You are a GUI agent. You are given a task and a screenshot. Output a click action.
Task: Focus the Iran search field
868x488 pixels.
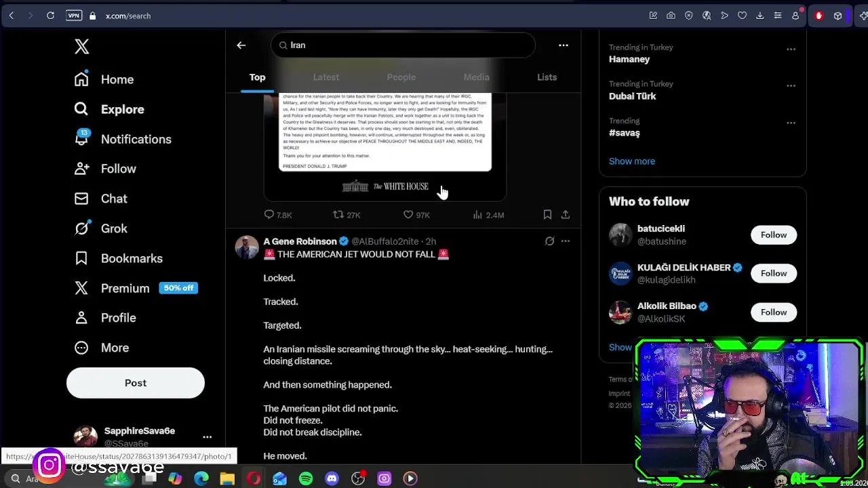(403, 45)
